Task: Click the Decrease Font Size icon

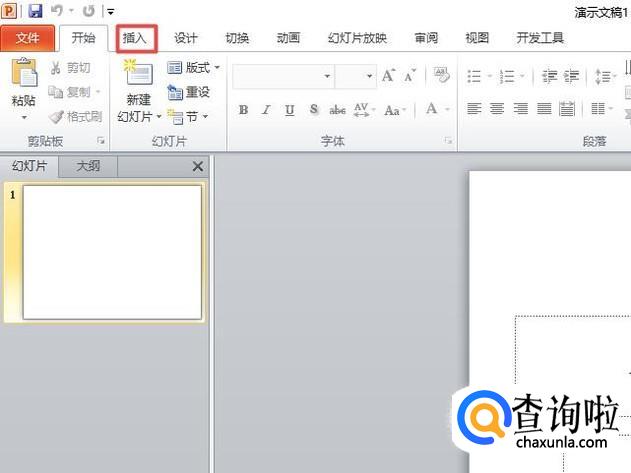Action: 410,75
